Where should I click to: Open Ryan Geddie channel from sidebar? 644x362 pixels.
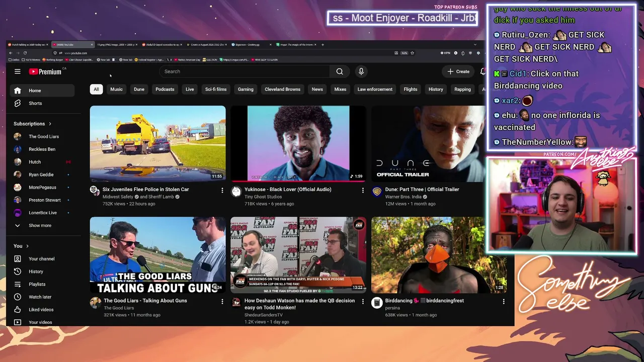[x=42, y=174]
